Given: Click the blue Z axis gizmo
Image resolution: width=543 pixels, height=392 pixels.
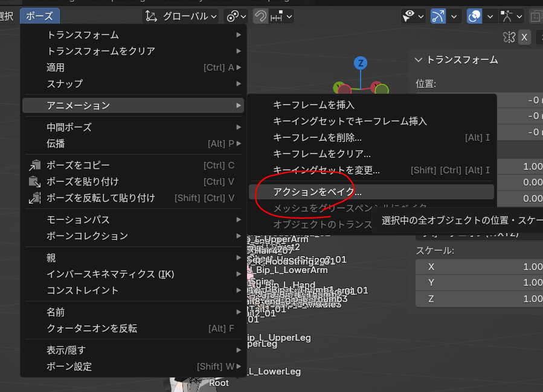Looking at the screenshot, I should point(361,63).
